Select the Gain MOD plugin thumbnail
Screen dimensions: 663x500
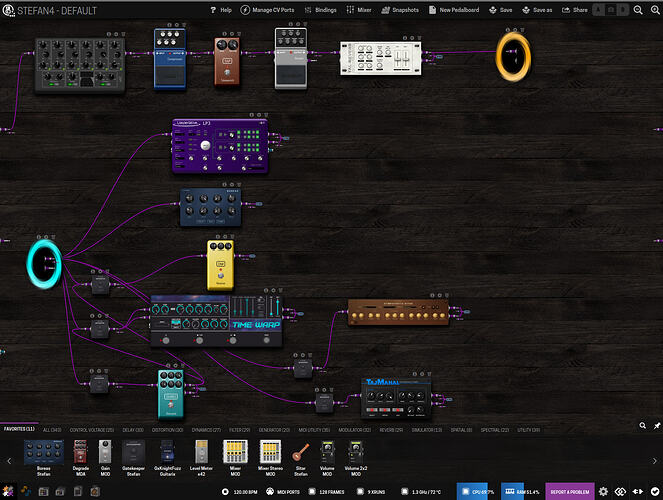(x=105, y=458)
